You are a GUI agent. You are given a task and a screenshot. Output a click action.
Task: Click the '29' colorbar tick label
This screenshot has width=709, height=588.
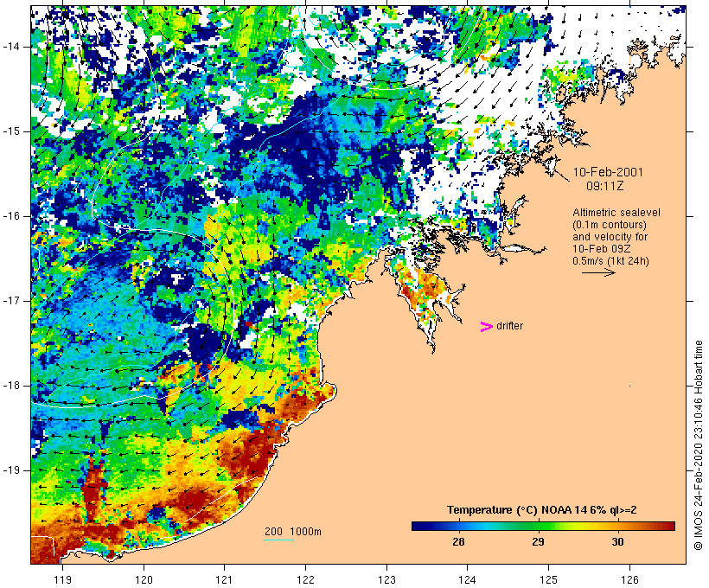(538, 542)
